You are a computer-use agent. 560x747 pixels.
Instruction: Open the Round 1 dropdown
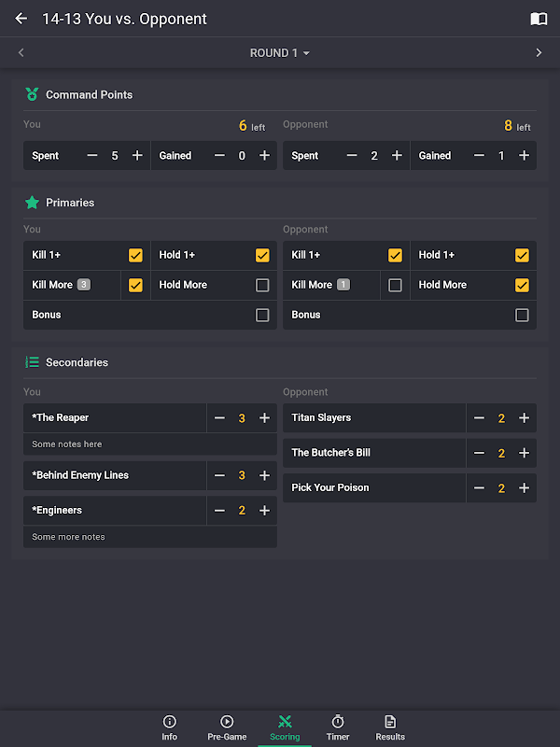[279, 53]
